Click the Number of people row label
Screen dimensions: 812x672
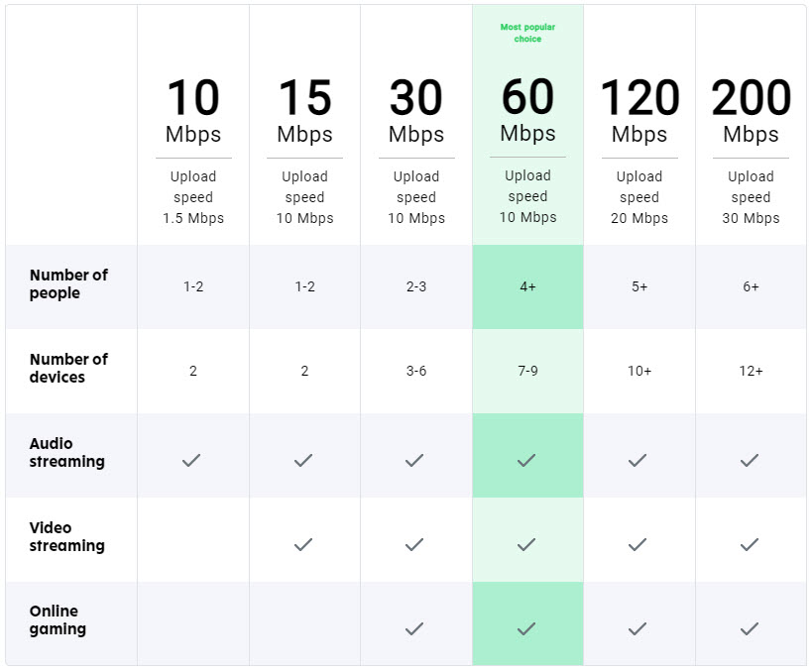[68, 283]
